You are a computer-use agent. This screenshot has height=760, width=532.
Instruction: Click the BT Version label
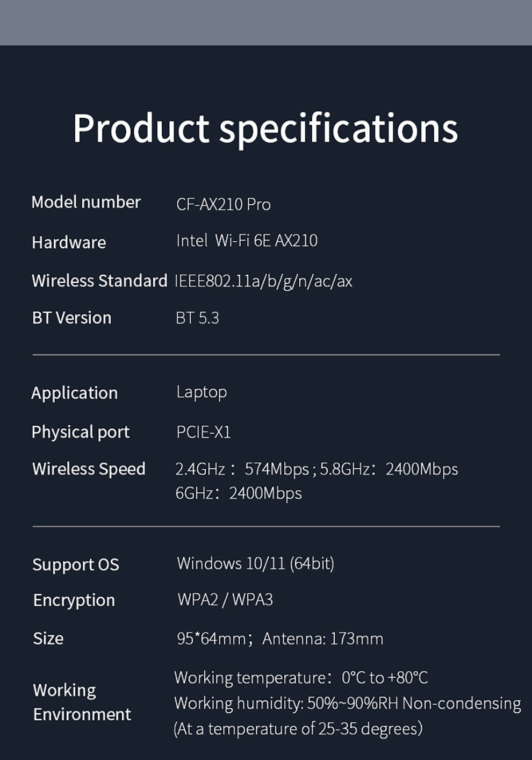[x=71, y=318]
